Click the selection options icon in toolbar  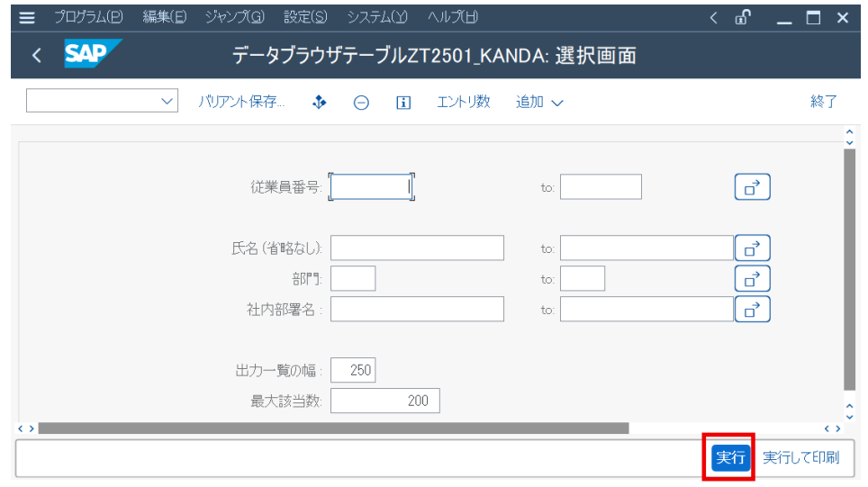[x=320, y=103]
